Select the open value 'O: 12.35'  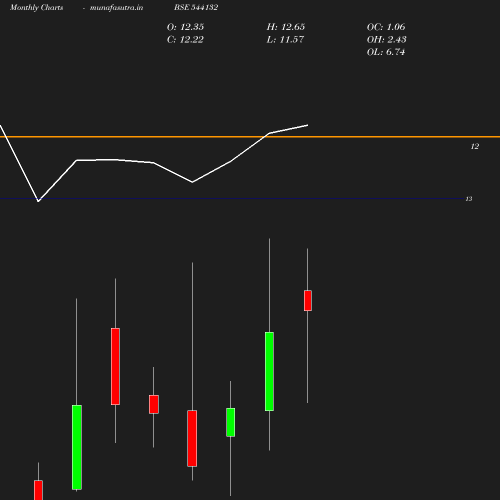185,27
